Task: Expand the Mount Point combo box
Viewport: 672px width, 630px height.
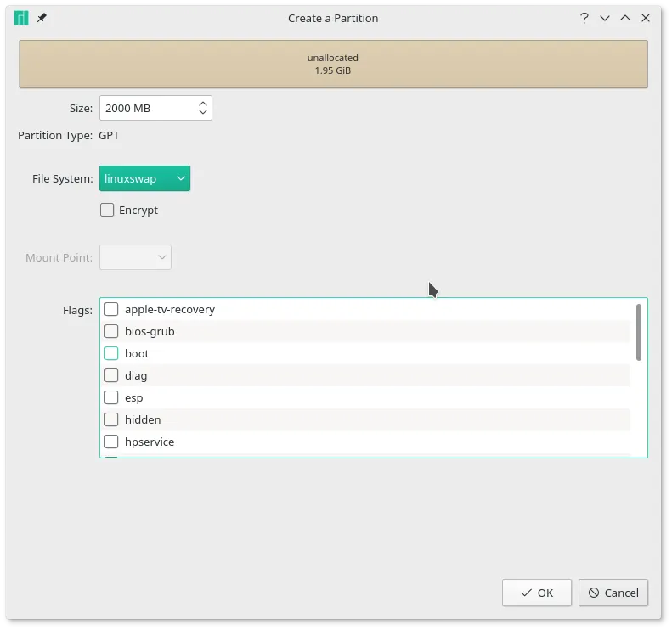Action: click(x=135, y=257)
